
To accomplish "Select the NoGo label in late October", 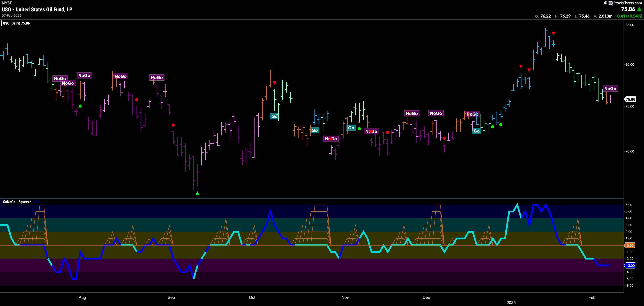I will click(331, 139).
